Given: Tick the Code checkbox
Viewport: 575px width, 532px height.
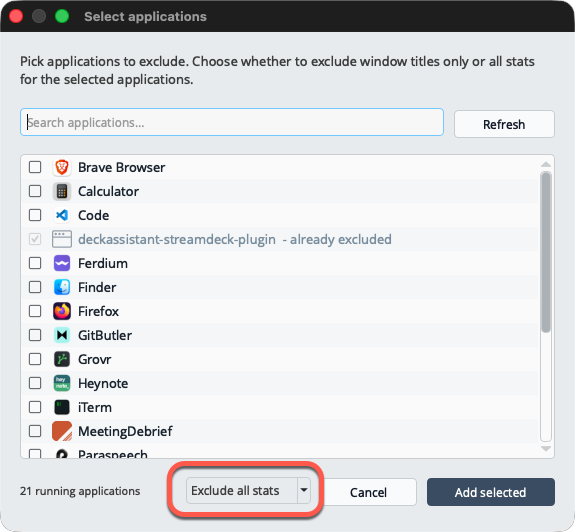Looking at the screenshot, I should coord(35,215).
